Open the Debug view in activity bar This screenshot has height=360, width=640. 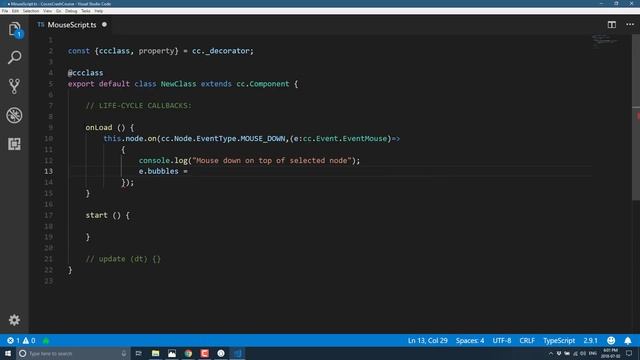click(x=14, y=115)
